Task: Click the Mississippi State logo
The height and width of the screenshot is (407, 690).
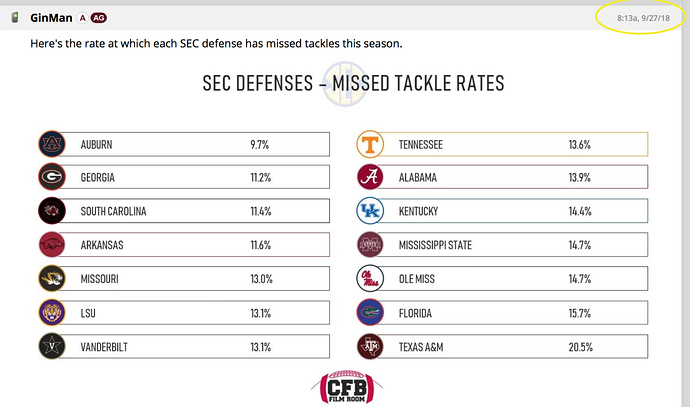Action: click(371, 245)
